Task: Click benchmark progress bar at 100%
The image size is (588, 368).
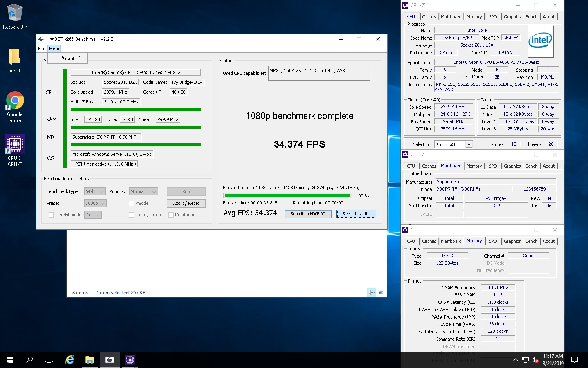Action: 287,196
